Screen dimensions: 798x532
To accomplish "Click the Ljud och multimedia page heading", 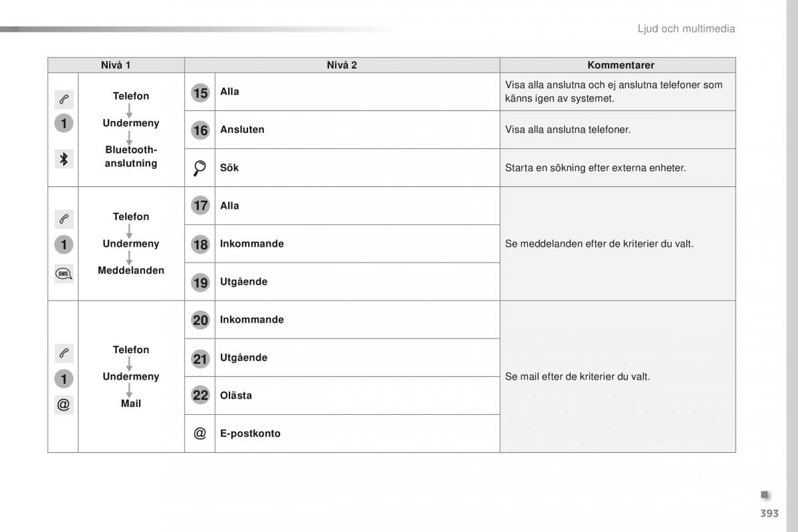I will (x=686, y=29).
